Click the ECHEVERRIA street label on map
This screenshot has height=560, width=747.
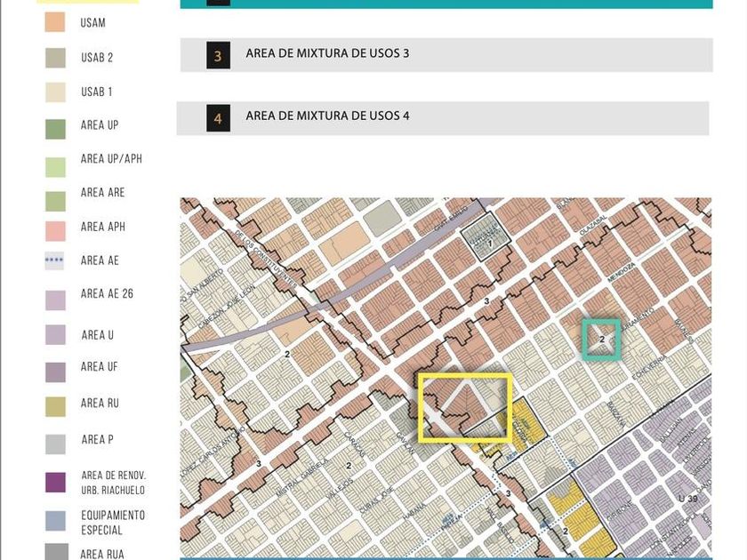[x=648, y=368]
